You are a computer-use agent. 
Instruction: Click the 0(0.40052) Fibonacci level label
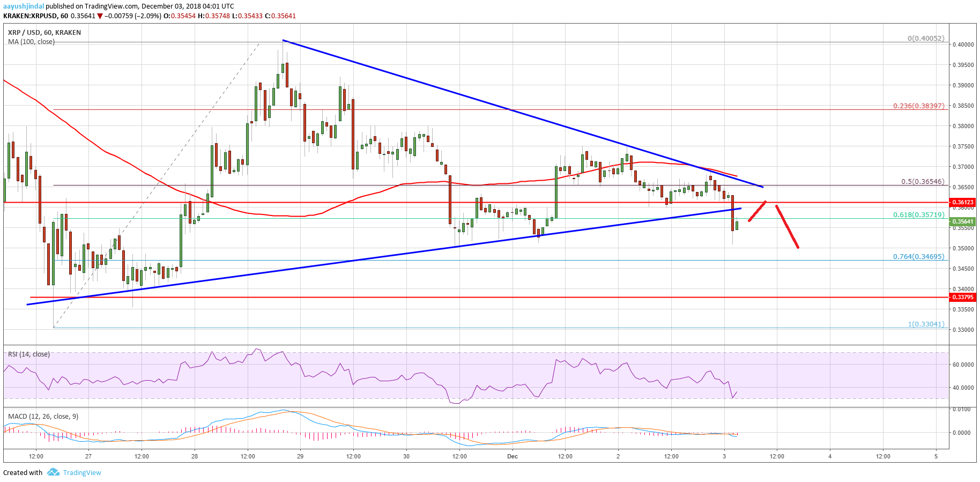click(926, 39)
